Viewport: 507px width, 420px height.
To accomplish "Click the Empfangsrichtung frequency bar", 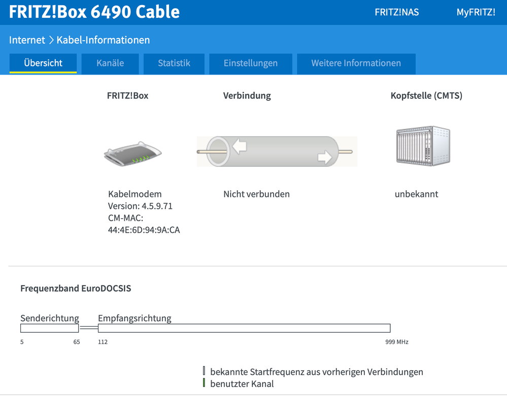I will coord(244,328).
